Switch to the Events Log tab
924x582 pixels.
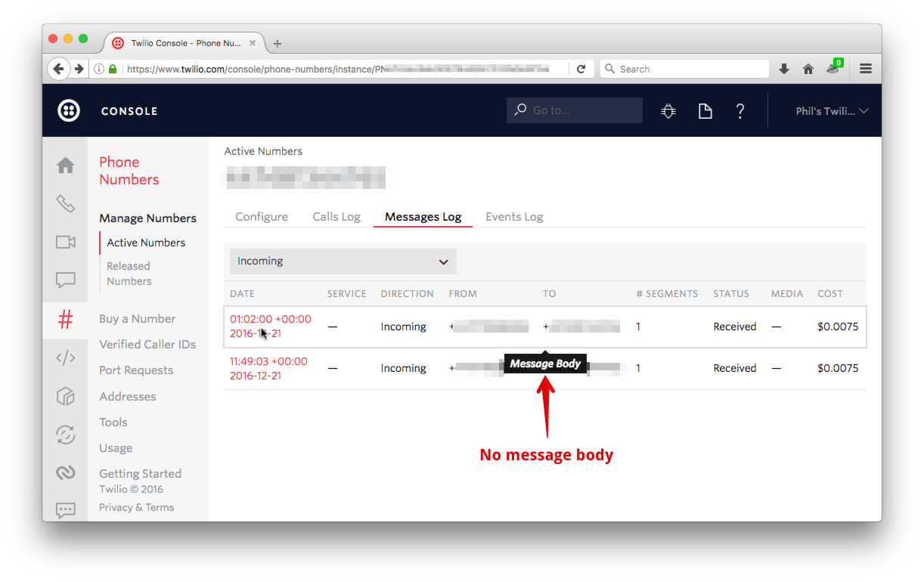click(x=514, y=217)
